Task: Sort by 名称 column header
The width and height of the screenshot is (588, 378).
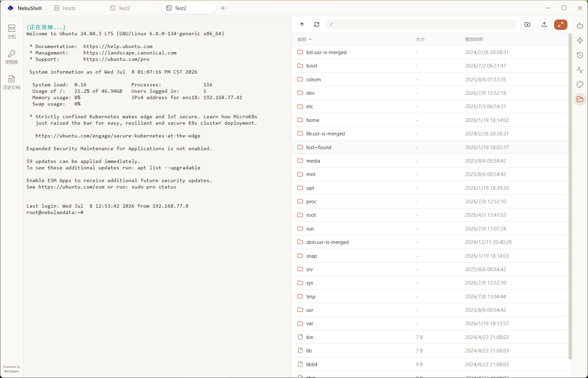Action: tap(305, 39)
